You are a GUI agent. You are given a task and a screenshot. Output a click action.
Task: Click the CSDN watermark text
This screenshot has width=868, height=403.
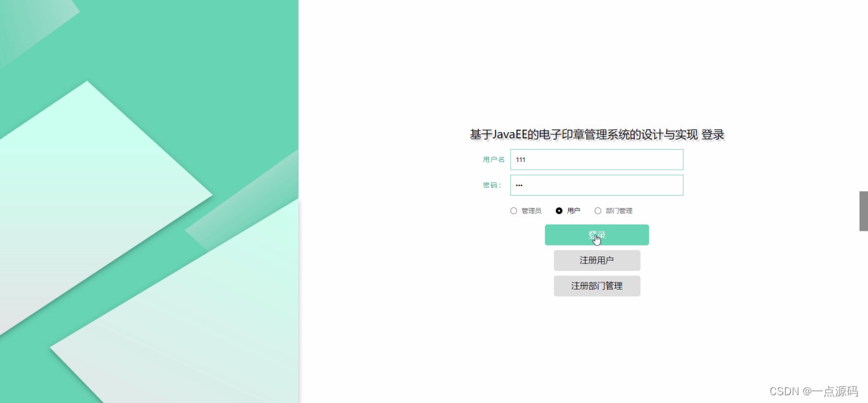pyautogui.click(x=783, y=391)
